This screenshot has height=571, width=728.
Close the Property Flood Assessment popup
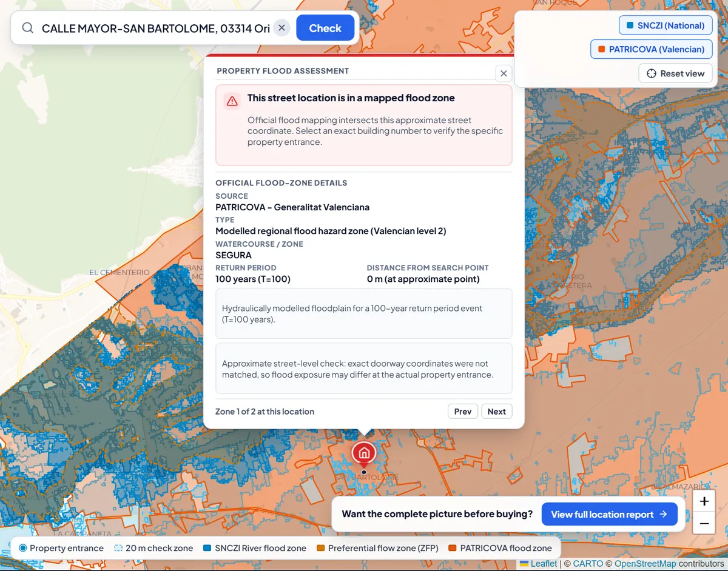click(504, 73)
